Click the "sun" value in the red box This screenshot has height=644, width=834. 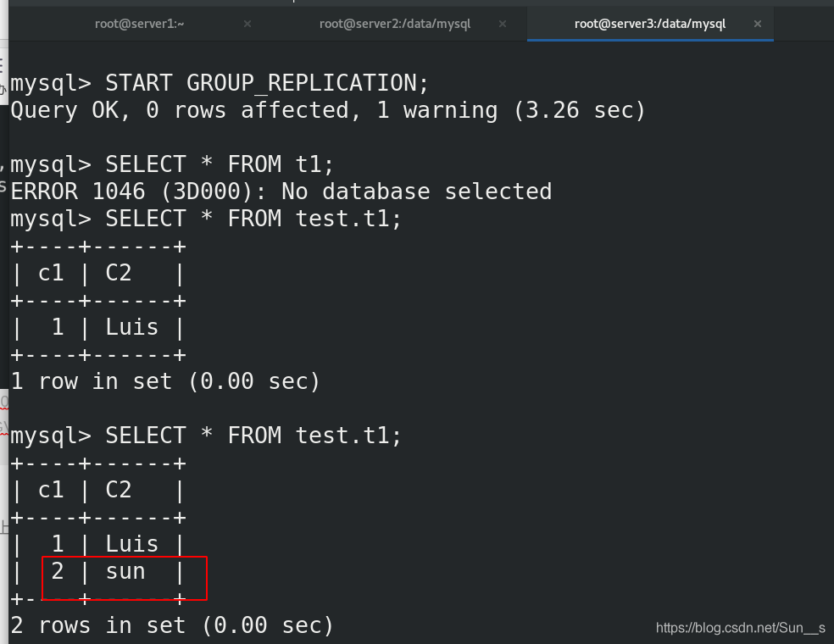125,572
